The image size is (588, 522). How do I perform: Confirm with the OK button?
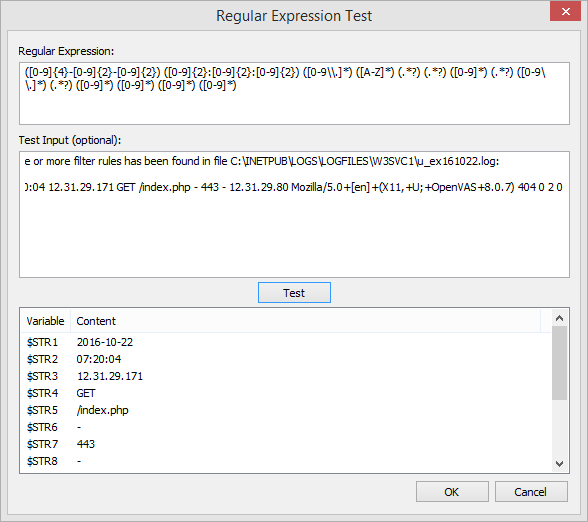pyautogui.click(x=452, y=492)
